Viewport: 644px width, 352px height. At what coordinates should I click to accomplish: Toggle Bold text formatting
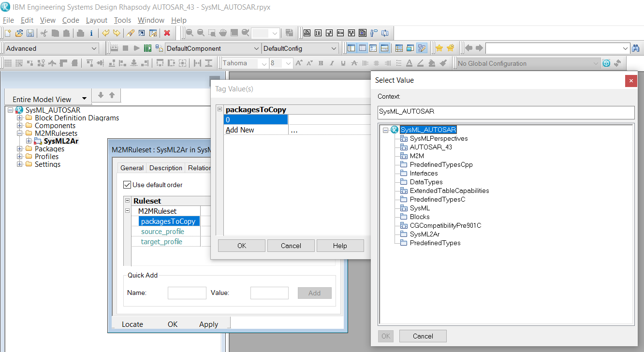coord(321,63)
